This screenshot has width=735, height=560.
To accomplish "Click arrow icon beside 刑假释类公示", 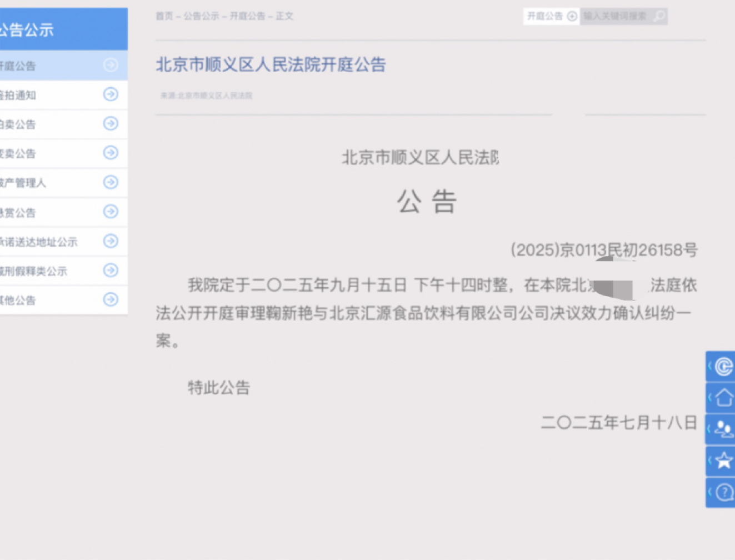I will [111, 271].
